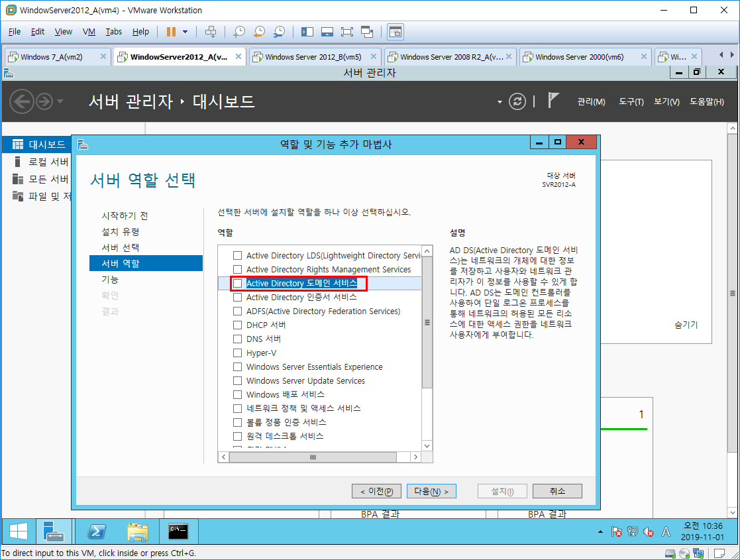
Task: Click the < 이전(P) button in the wizard
Action: tap(376, 492)
